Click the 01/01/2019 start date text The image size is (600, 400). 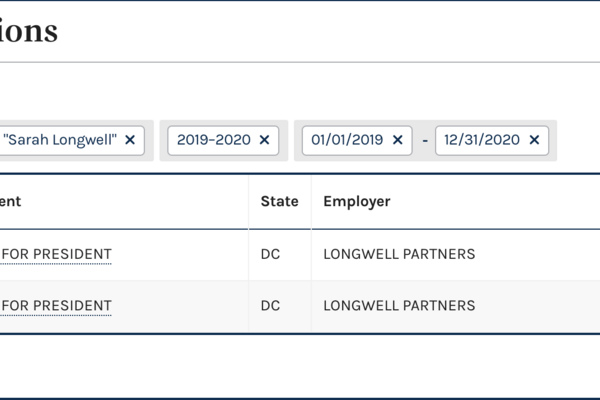[x=347, y=140]
